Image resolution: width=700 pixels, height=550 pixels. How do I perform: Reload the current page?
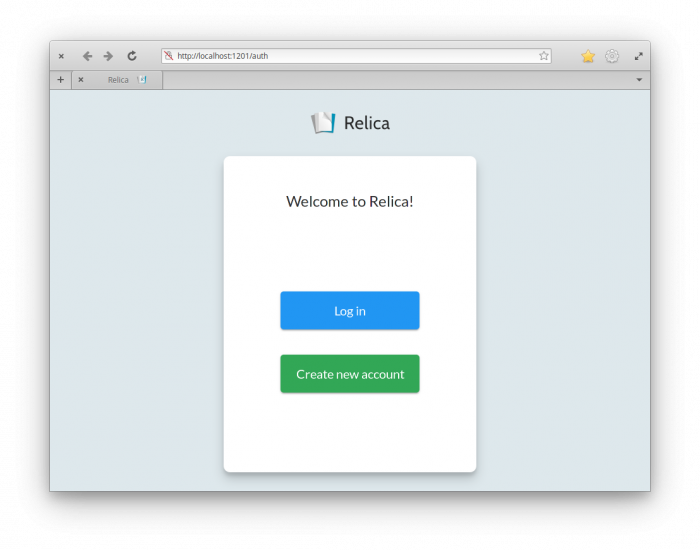132,56
